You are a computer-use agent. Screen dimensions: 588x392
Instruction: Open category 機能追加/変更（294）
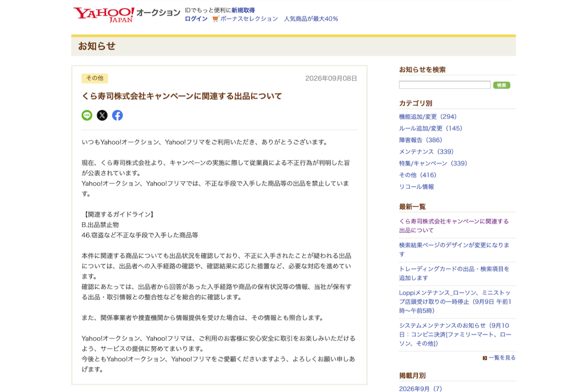[x=428, y=117]
